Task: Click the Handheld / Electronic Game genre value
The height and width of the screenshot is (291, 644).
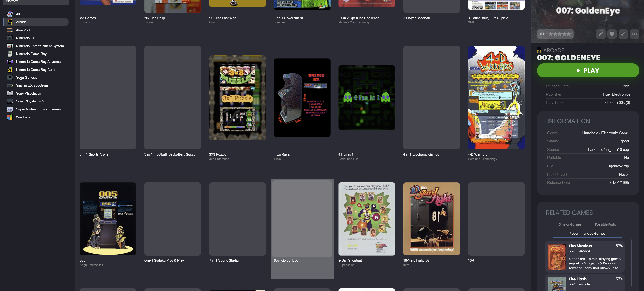Action: [x=606, y=133]
